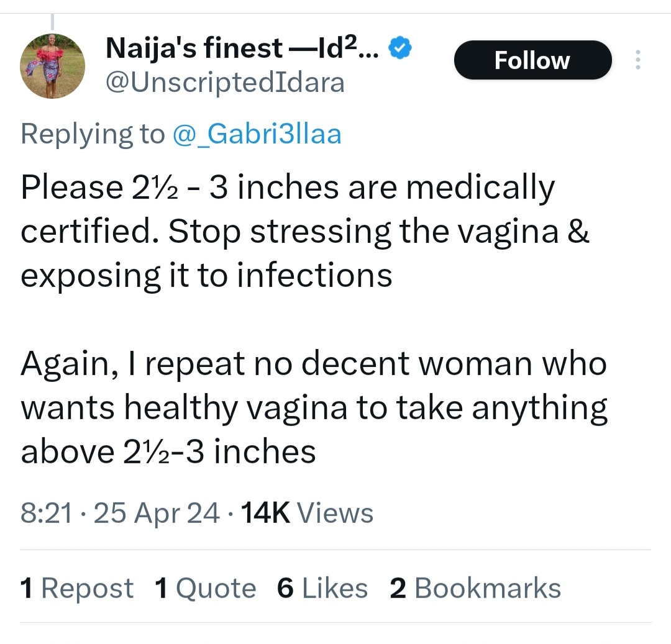Click the 2 Bookmarks count

(x=475, y=588)
